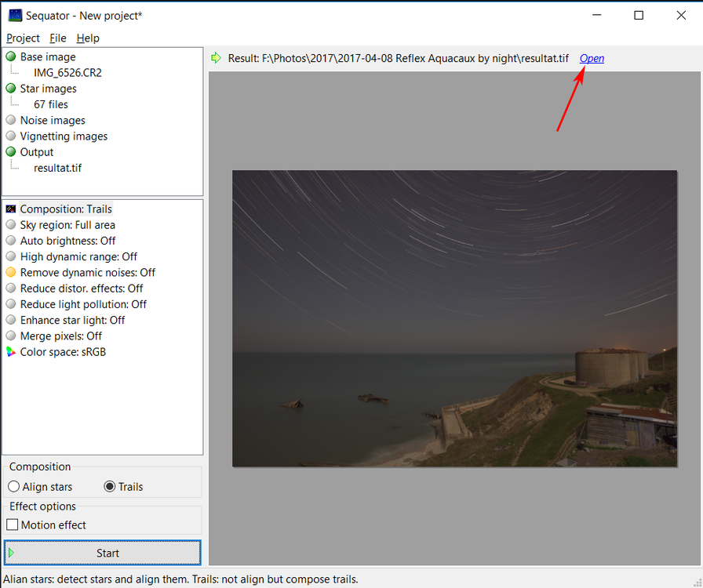Click the gray Vignetting images status dot
The image size is (703, 588).
pos(11,136)
